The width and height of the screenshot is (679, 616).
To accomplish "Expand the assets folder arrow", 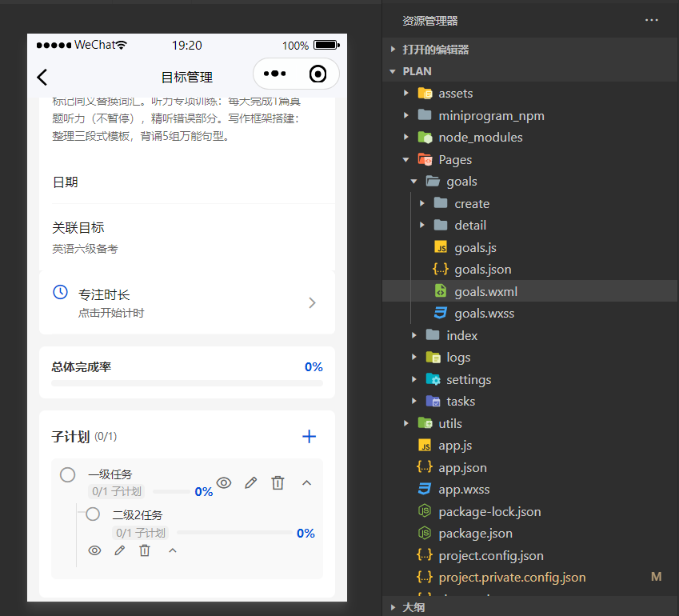I will tap(405, 93).
